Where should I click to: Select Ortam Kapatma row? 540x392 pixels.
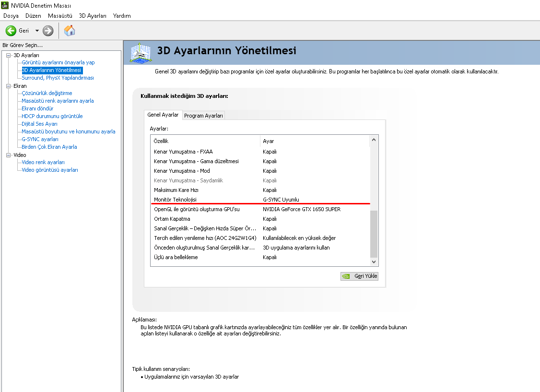click(x=260, y=219)
